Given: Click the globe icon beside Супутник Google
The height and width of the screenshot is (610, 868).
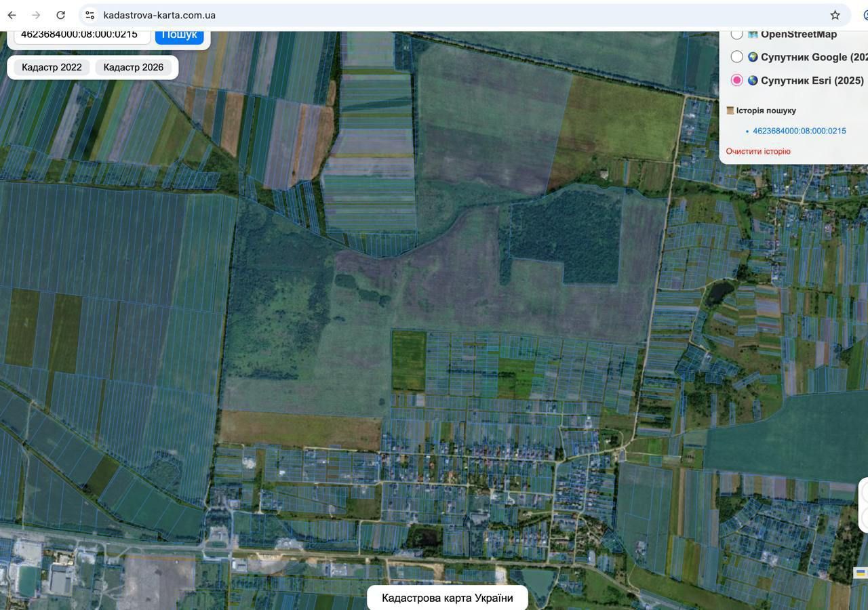Looking at the screenshot, I should tap(753, 58).
